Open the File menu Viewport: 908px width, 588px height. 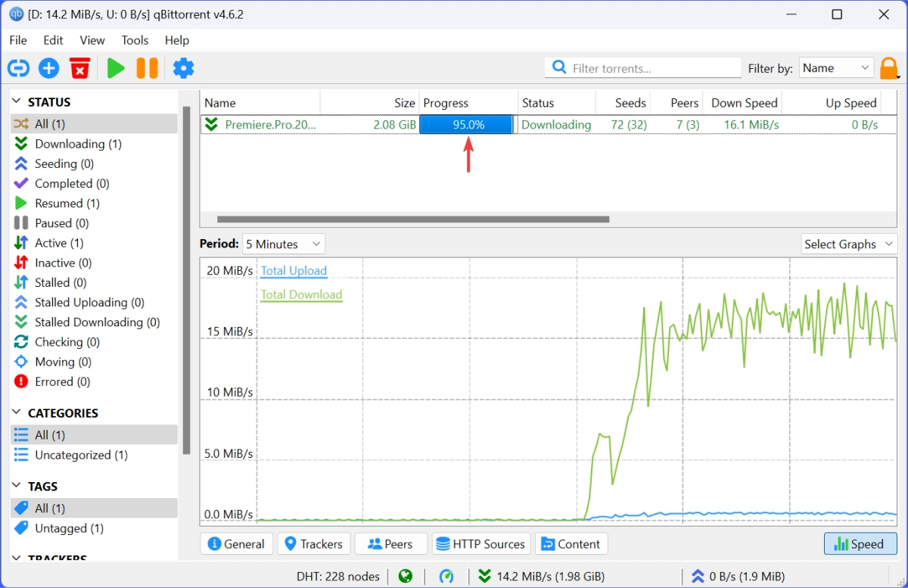(x=18, y=40)
